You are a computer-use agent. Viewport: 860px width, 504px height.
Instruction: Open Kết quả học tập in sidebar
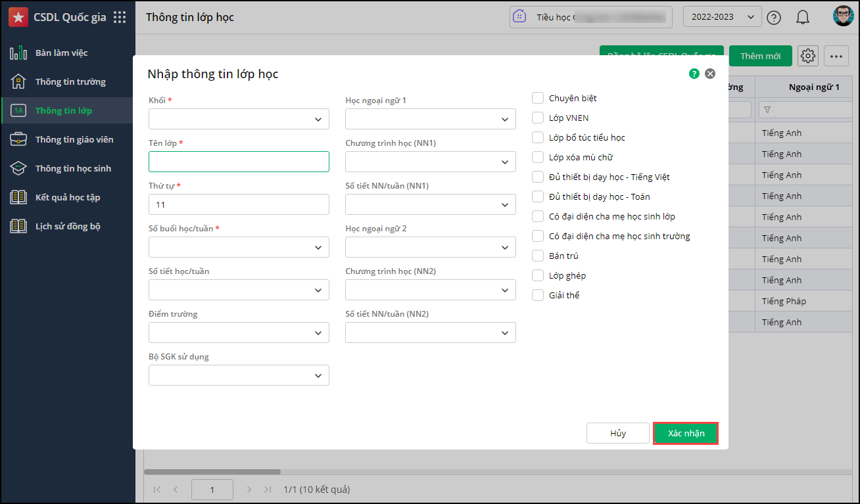[x=68, y=197]
